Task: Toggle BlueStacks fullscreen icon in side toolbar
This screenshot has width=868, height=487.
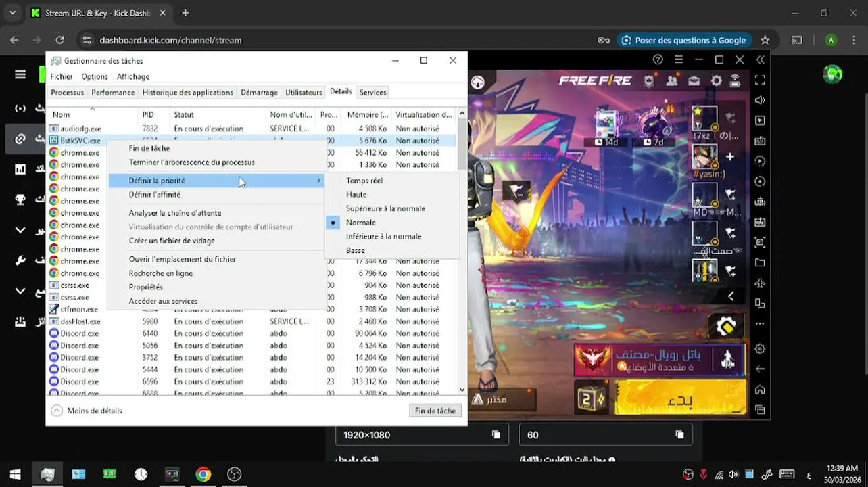Action: [760, 80]
